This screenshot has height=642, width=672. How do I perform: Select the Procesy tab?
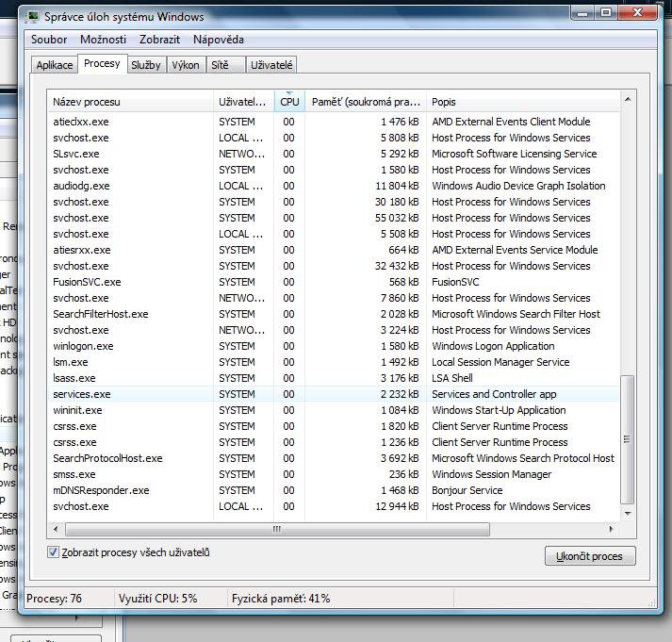tap(102, 63)
